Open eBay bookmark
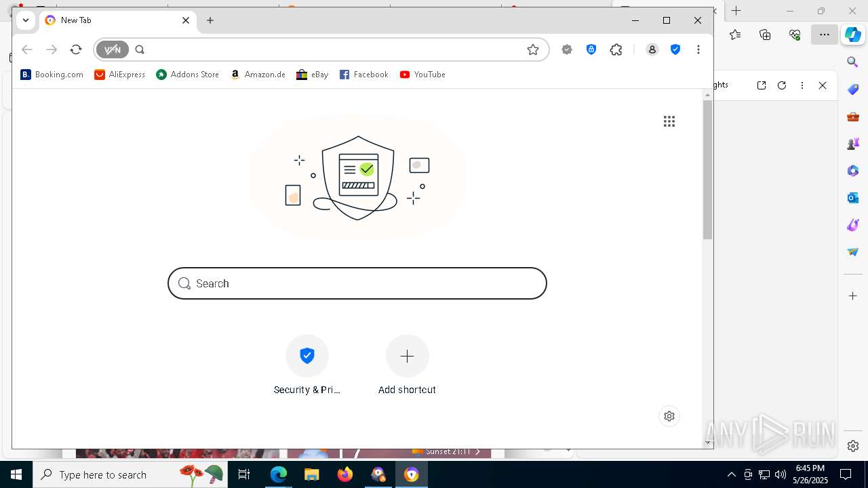This screenshot has width=868, height=488. pyautogui.click(x=312, y=75)
